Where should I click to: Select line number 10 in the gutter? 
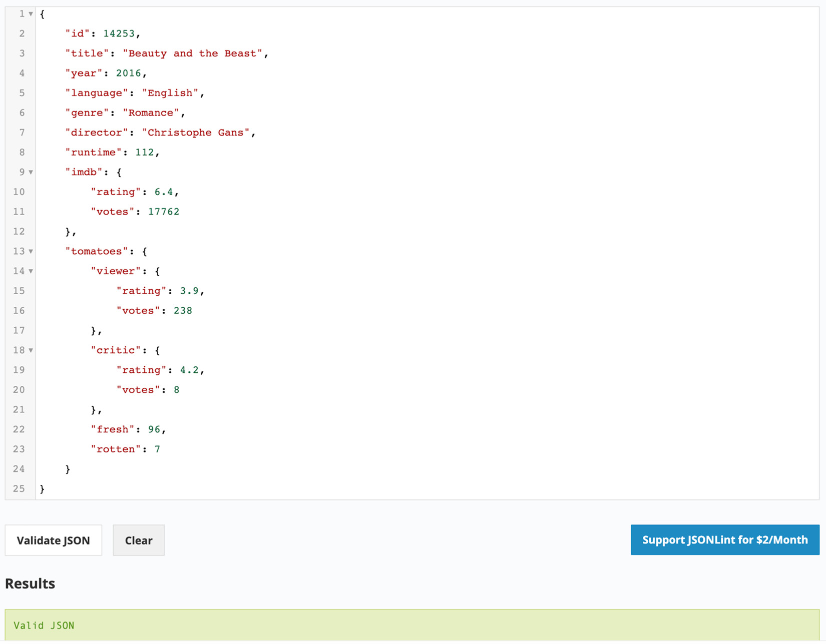tap(19, 192)
